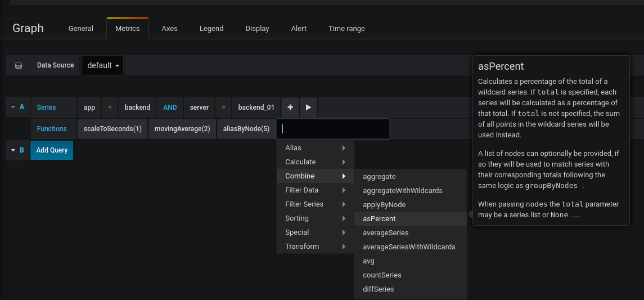Image resolution: width=644 pixels, height=300 pixels.
Task: Open the Axes tab
Action: [x=170, y=29]
